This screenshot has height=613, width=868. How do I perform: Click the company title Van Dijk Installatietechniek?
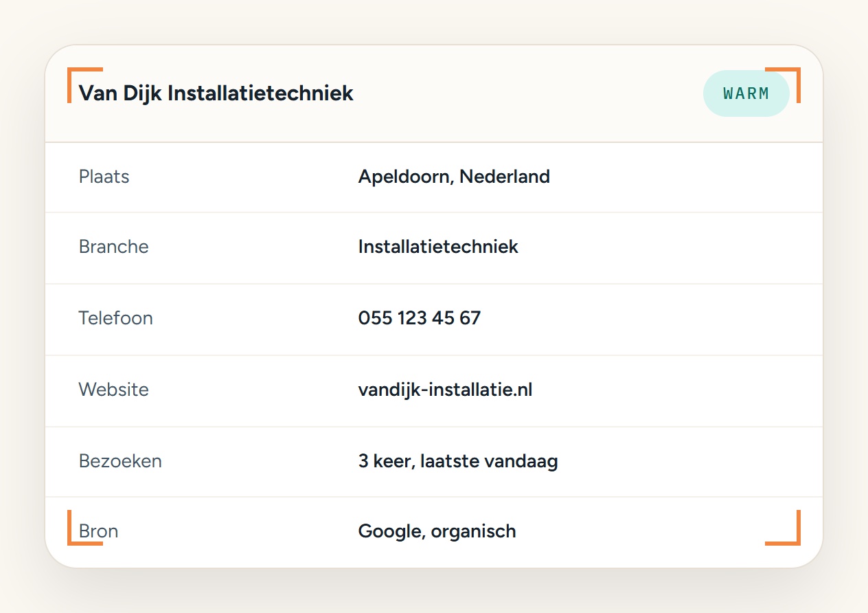(216, 93)
